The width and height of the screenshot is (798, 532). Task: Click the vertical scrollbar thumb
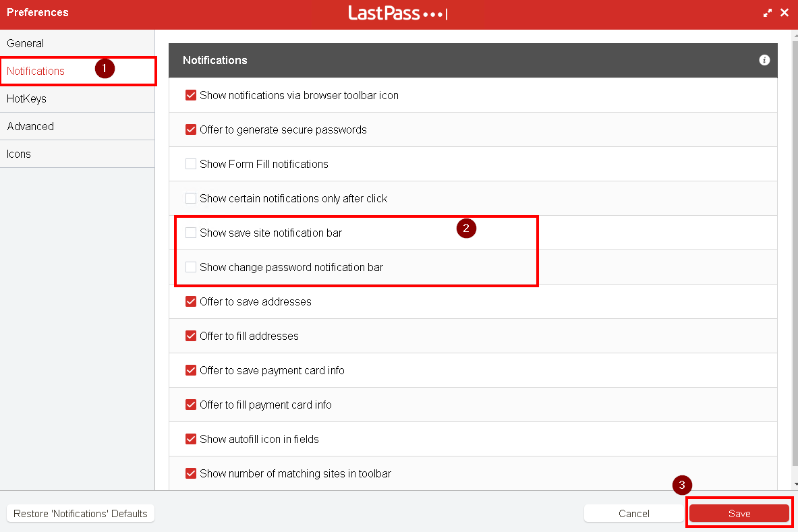(795, 253)
